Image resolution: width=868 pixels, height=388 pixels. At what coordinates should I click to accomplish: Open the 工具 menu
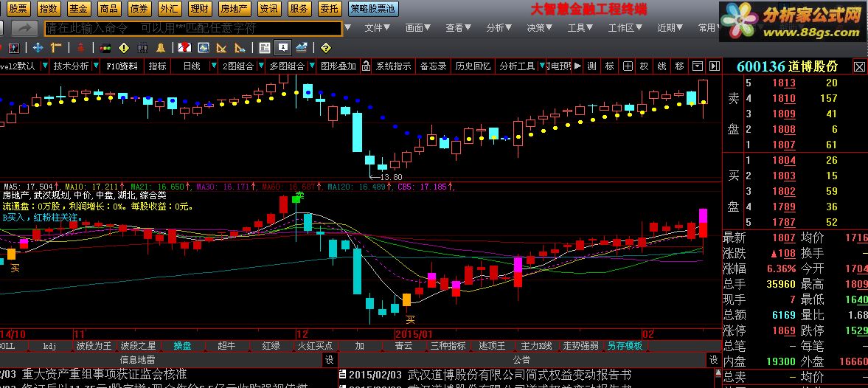[580, 28]
